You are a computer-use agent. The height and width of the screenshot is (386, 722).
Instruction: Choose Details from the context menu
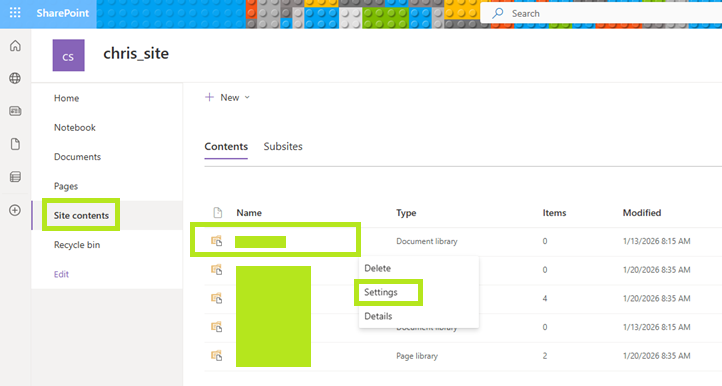click(x=378, y=316)
